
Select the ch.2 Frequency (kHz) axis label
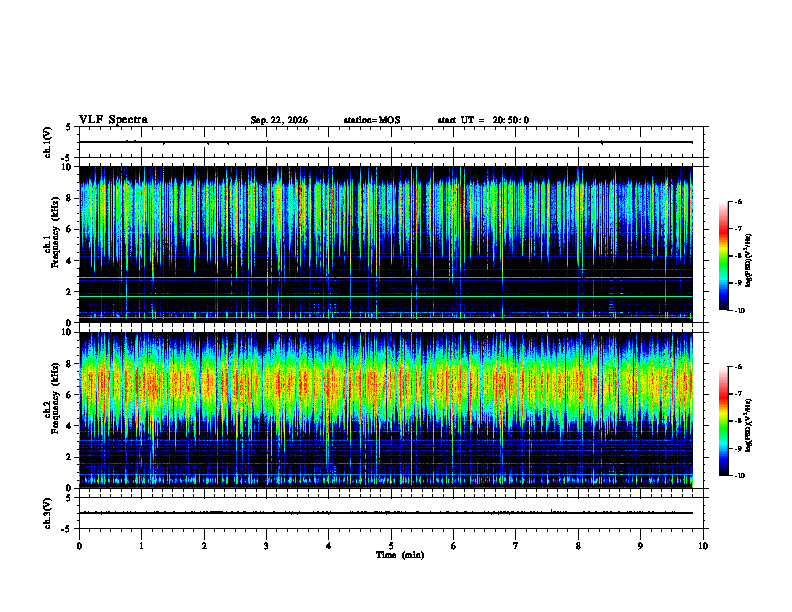click(51, 397)
